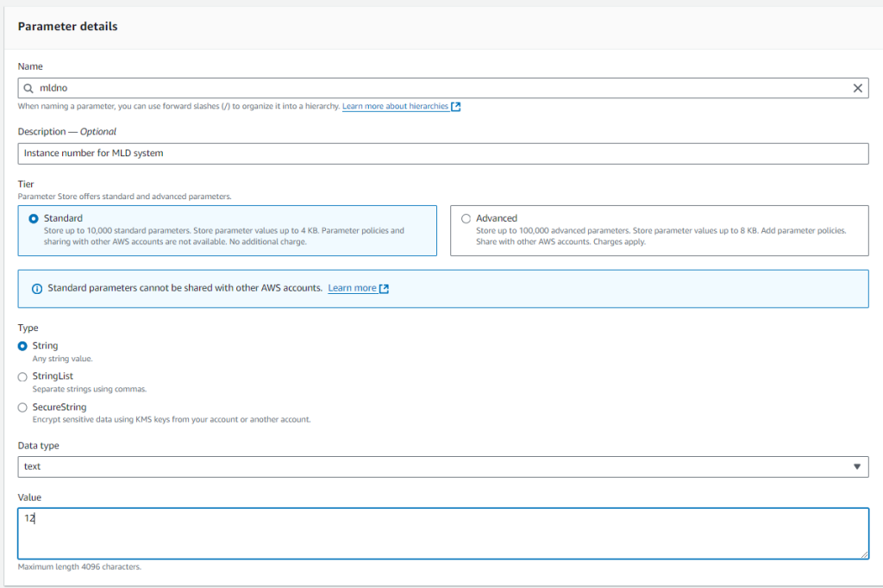Click the Standard tier card

point(227,229)
